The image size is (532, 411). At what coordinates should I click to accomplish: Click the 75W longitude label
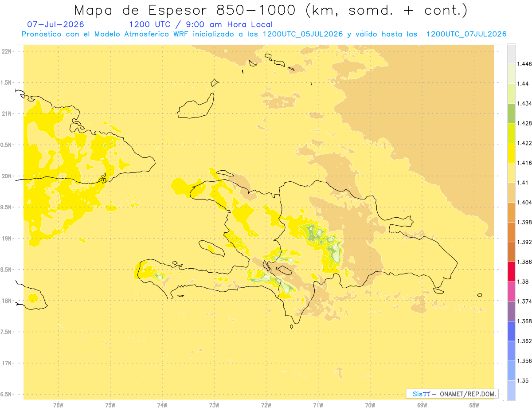(x=110, y=405)
